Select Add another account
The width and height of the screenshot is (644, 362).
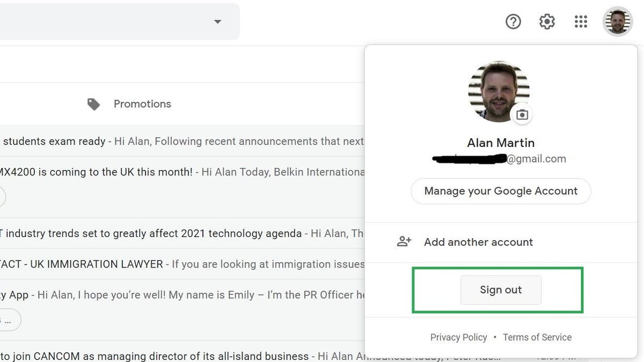point(478,242)
